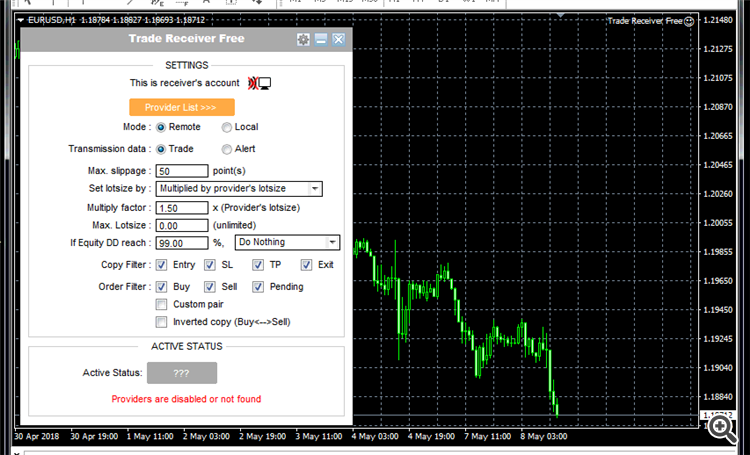Click the '2 May 19:00' time axis label

pyautogui.click(x=263, y=436)
